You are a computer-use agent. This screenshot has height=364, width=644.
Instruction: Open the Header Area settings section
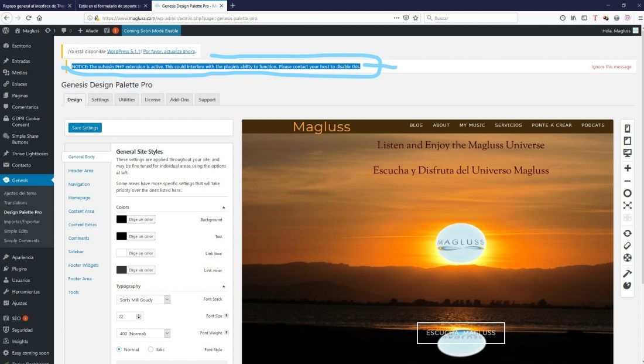coord(81,171)
